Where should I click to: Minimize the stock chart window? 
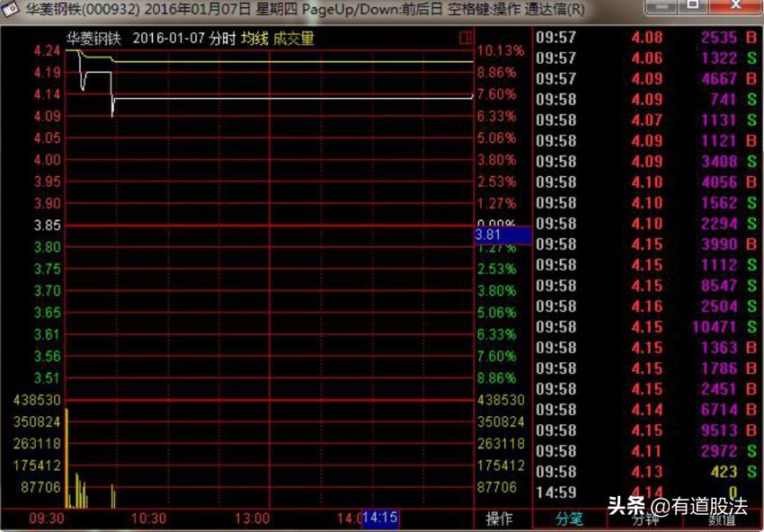click(662, 5)
